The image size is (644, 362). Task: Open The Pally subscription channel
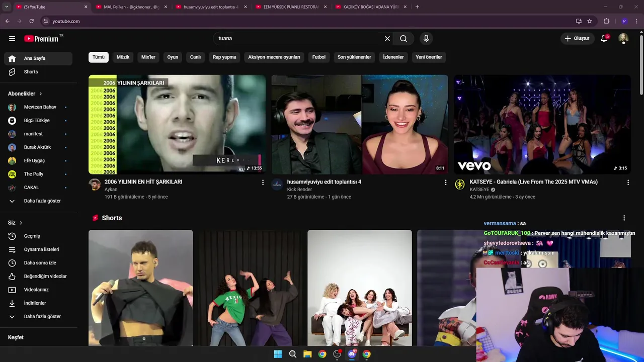click(38, 174)
